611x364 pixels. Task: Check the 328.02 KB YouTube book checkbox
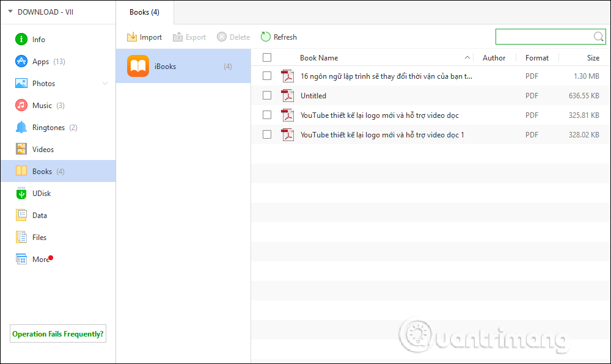267,135
